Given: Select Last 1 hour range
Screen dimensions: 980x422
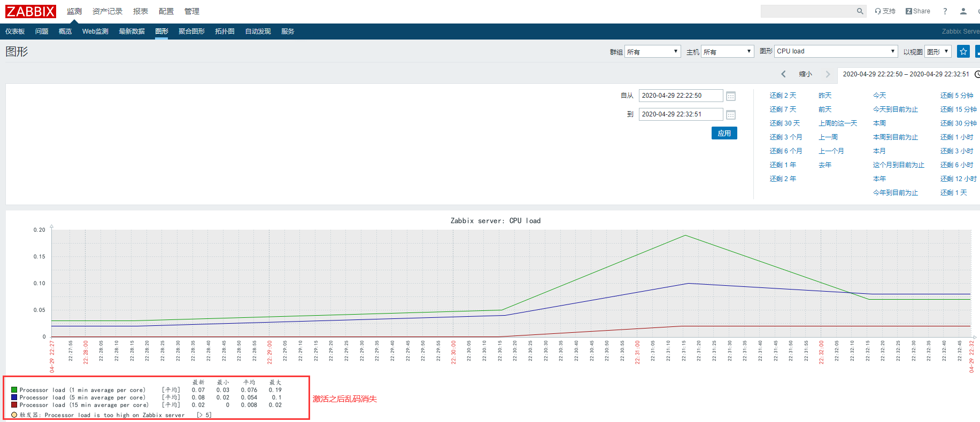Looking at the screenshot, I should point(956,137).
